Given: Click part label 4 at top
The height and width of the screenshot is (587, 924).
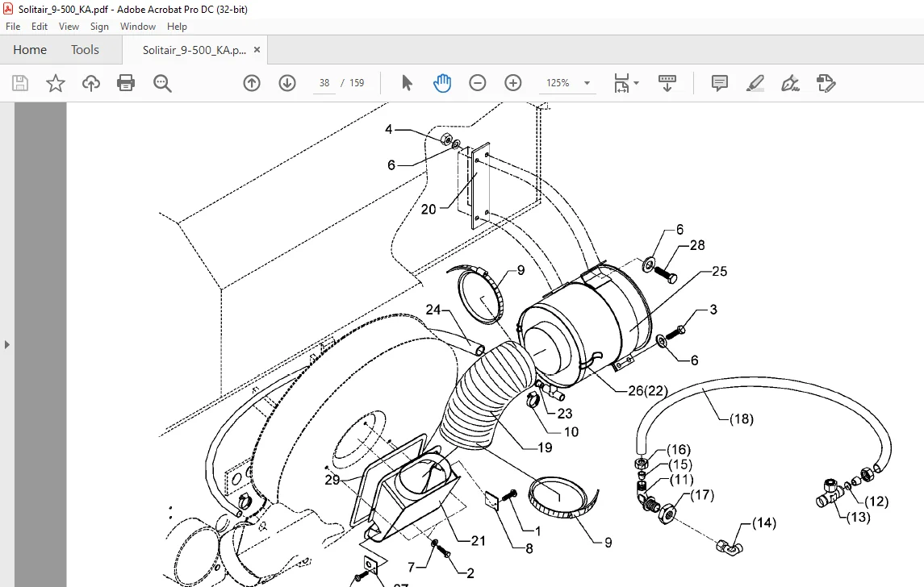Looking at the screenshot, I should click(x=388, y=130).
